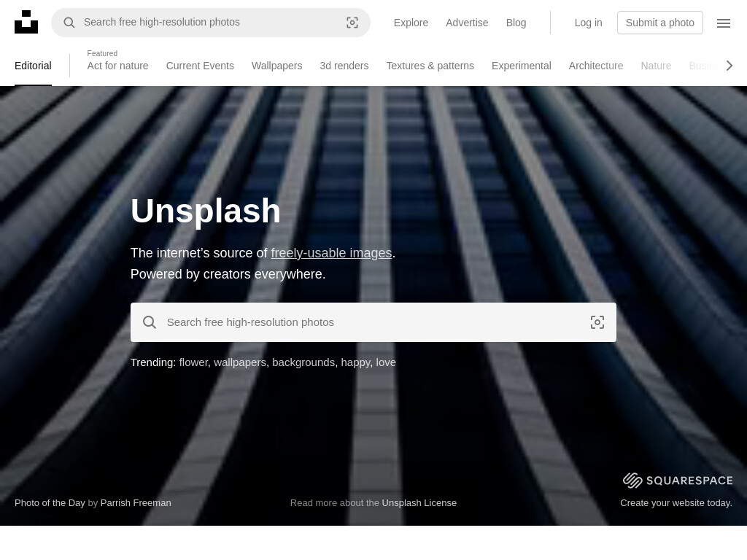Open the hamburger menu icon
Viewport: 747px width, 560px height.
tap(723, 23)
